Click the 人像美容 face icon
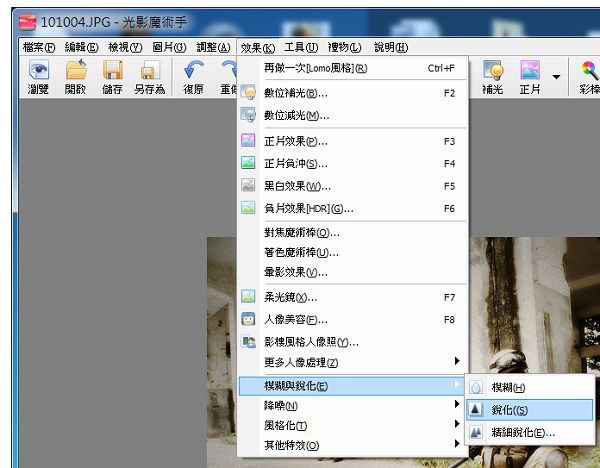 (x=248, y=319)
